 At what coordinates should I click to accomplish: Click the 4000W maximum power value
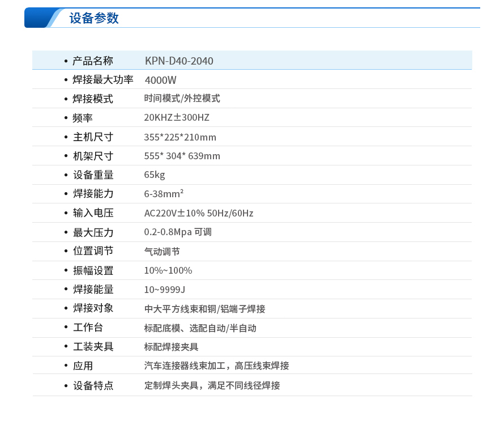click(160, 80)
